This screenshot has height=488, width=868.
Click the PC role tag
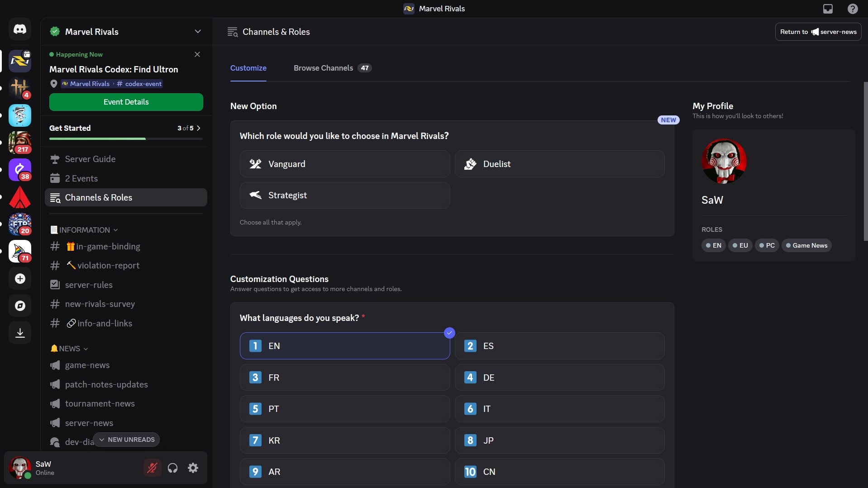coord(767,245)
